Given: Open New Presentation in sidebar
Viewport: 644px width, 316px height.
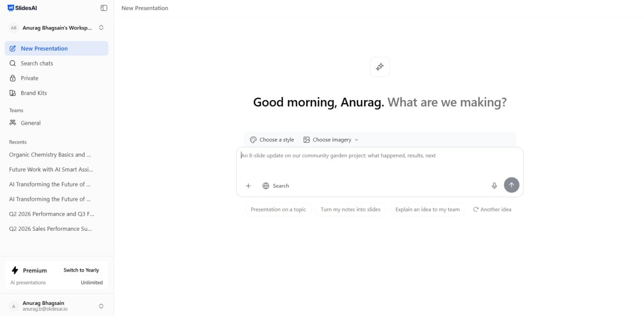Looking at the screenshot, I should (56, 48).
